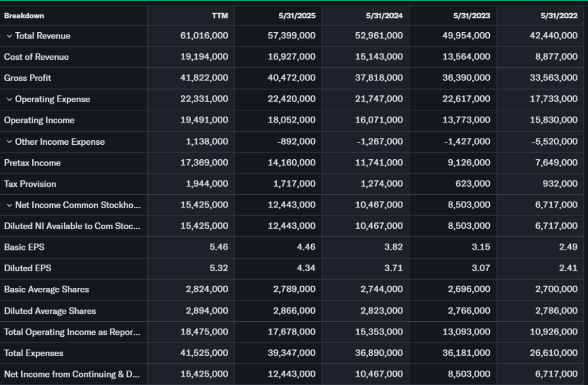Expand the Other Income Expense chevron
The height and width of the screenshot is (385, 588).
(9, 142)
